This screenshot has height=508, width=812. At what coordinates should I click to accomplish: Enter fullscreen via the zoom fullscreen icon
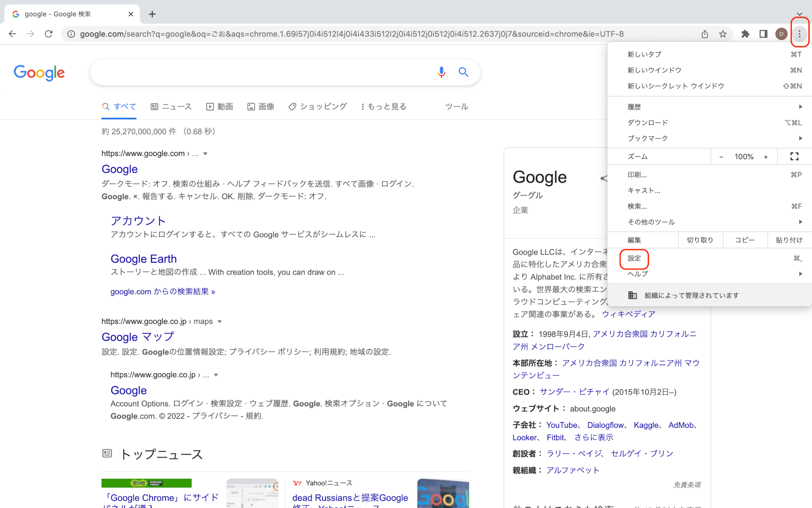pos(794,156)
